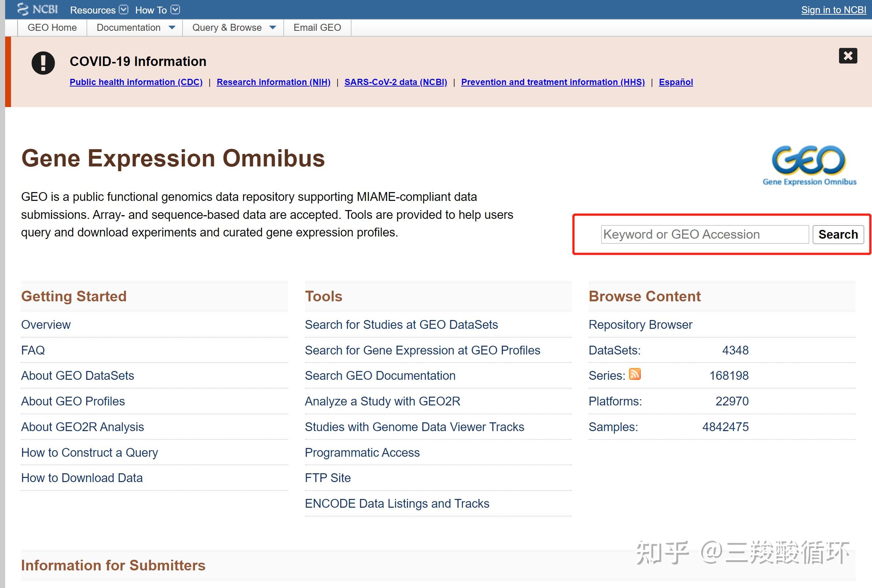Go to GEO Home tab
Viewport: 872px width, 588px height.
(x=52, y=28)
